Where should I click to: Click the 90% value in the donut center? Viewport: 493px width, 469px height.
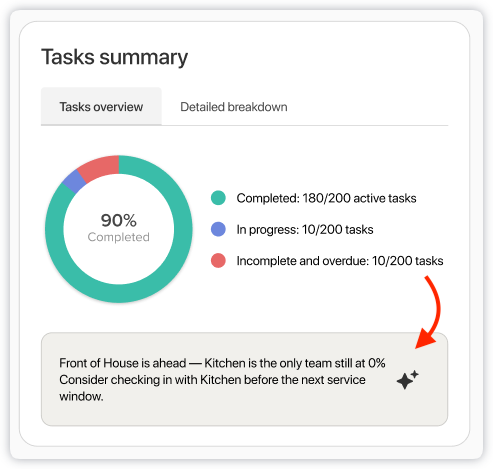(x=119, y=220)
